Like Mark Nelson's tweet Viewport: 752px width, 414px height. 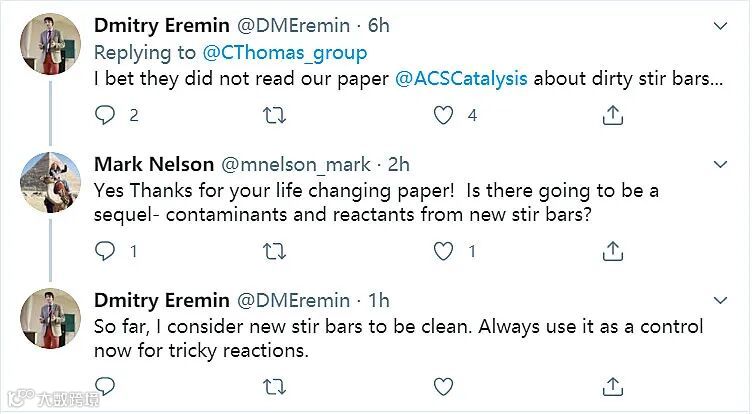click(x=443, y=251)
